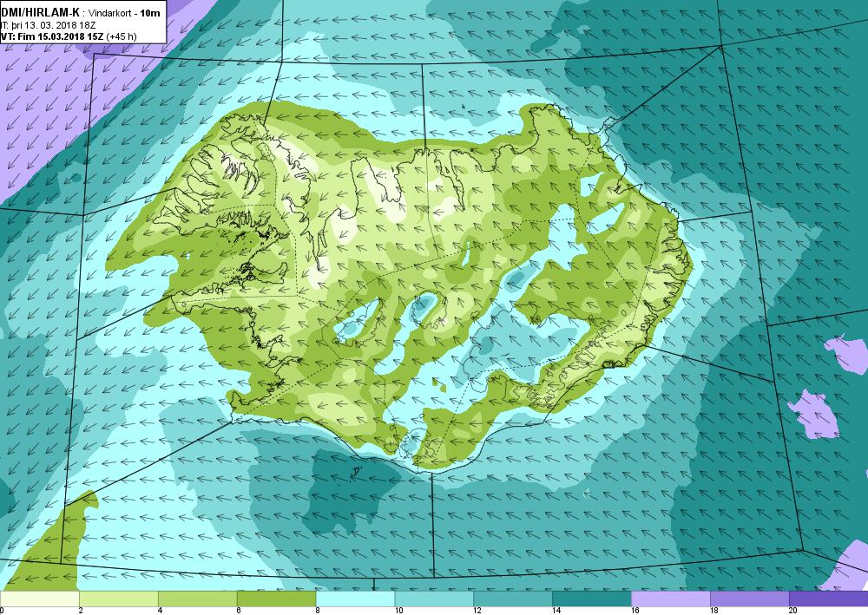The image size is (868, 615).
Task: Click the light green 2–4 legend swatch
Action: (118, 599)
